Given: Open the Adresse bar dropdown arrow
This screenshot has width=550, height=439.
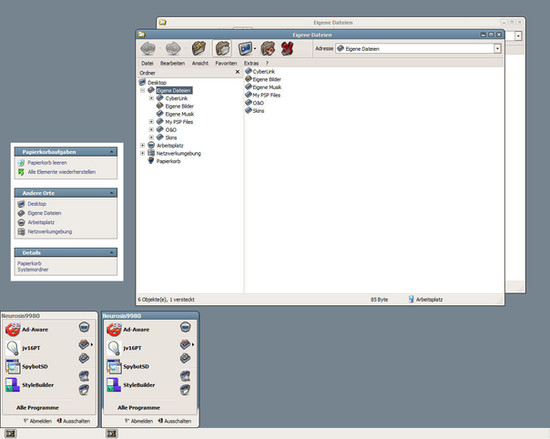Looking at the screenshot, I should (497, 49).
